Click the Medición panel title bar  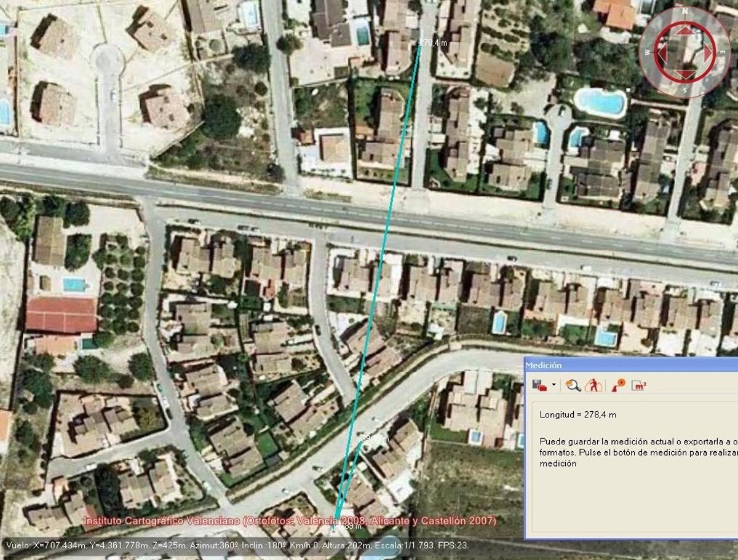(627, 365)
